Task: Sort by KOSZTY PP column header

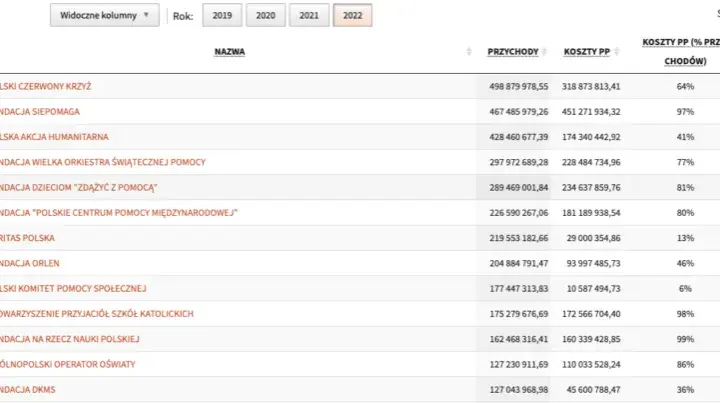Action: click(586, 52)
